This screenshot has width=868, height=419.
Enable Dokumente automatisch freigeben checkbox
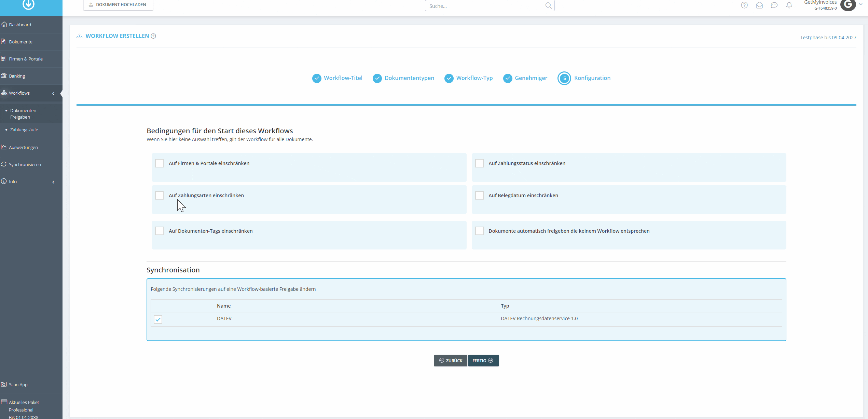point(479,231)
